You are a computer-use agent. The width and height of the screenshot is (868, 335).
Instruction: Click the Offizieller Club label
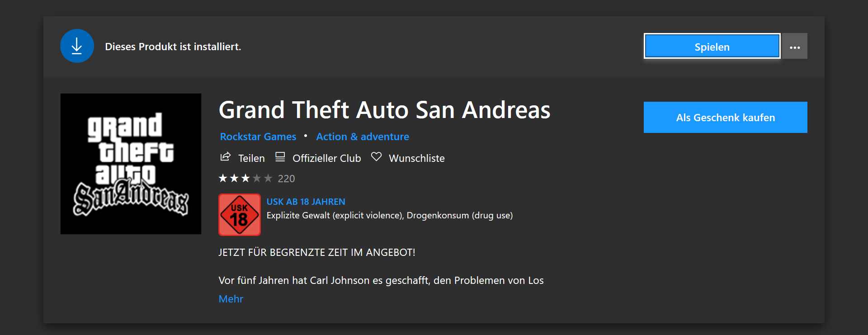tap(327, 158)
